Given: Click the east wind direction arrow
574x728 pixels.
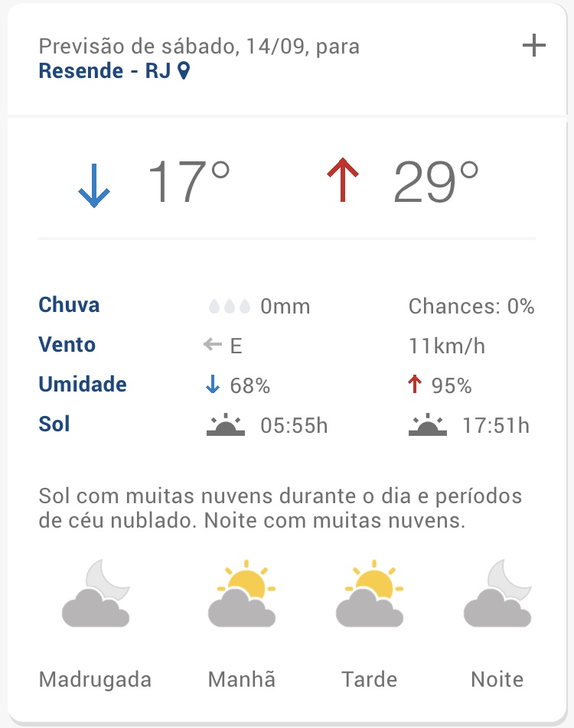Looking at the screenshot, I should [x=212, y=346].
